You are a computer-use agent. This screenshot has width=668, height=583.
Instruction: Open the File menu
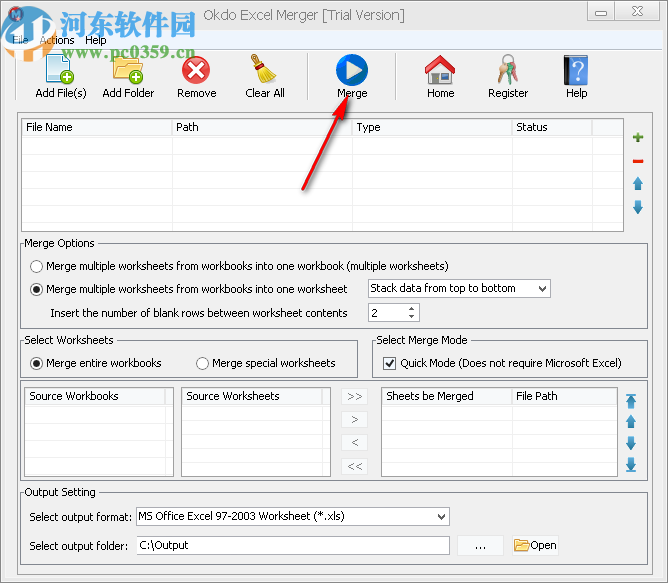20,40
